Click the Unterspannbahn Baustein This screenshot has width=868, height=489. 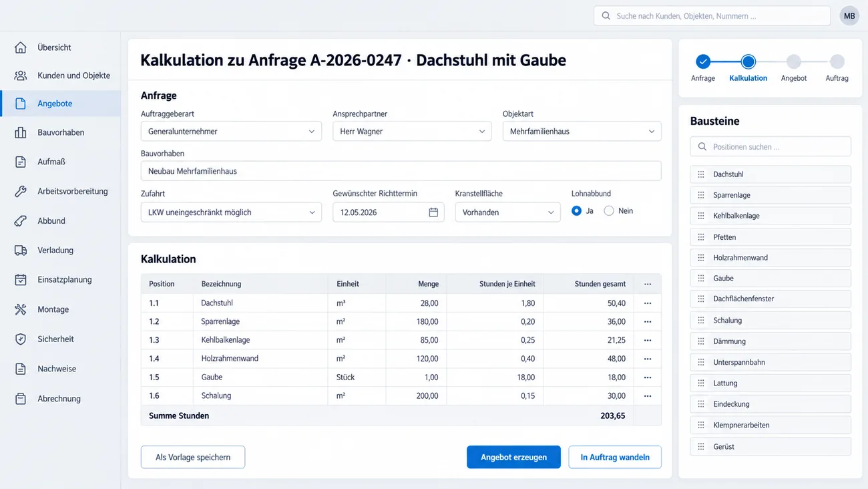click(771, 363)
